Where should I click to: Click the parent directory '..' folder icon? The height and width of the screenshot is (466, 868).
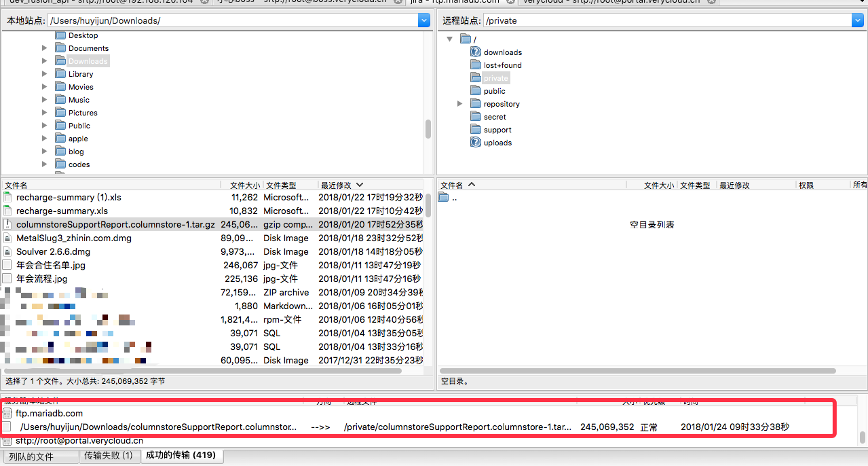[444, 198]
